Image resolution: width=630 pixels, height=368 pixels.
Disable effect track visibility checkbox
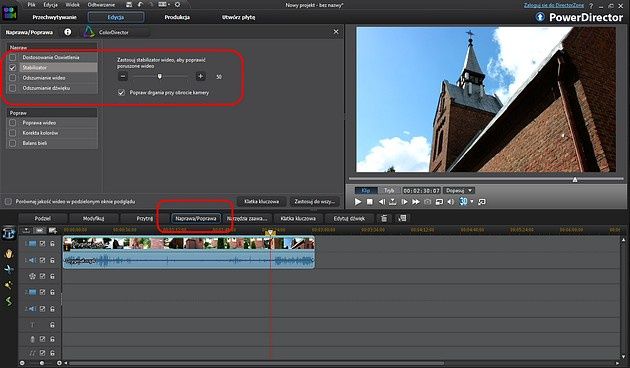pos(42,276)
